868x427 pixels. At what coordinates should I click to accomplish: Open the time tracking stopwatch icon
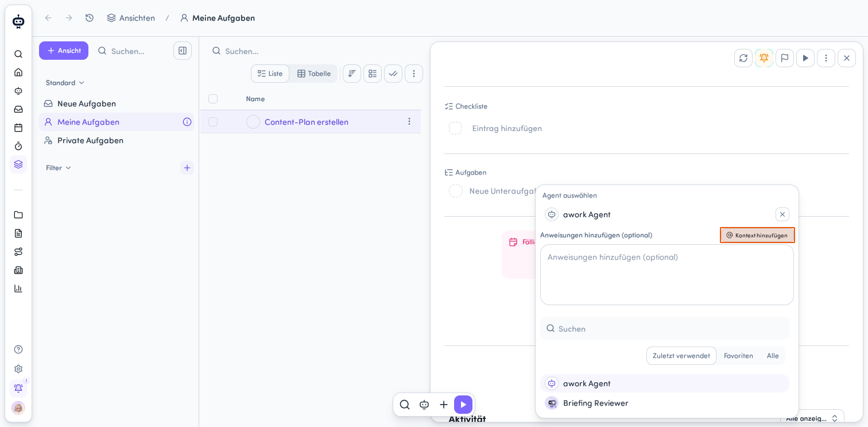18,146
